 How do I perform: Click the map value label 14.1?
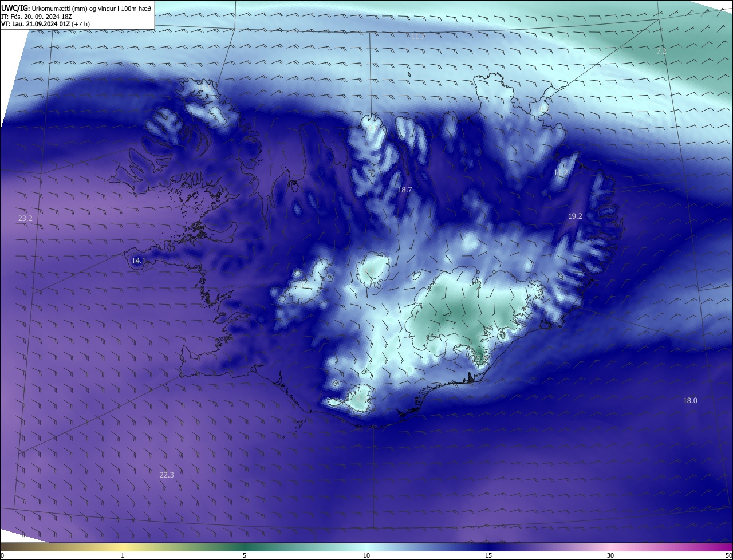[139, 261]
